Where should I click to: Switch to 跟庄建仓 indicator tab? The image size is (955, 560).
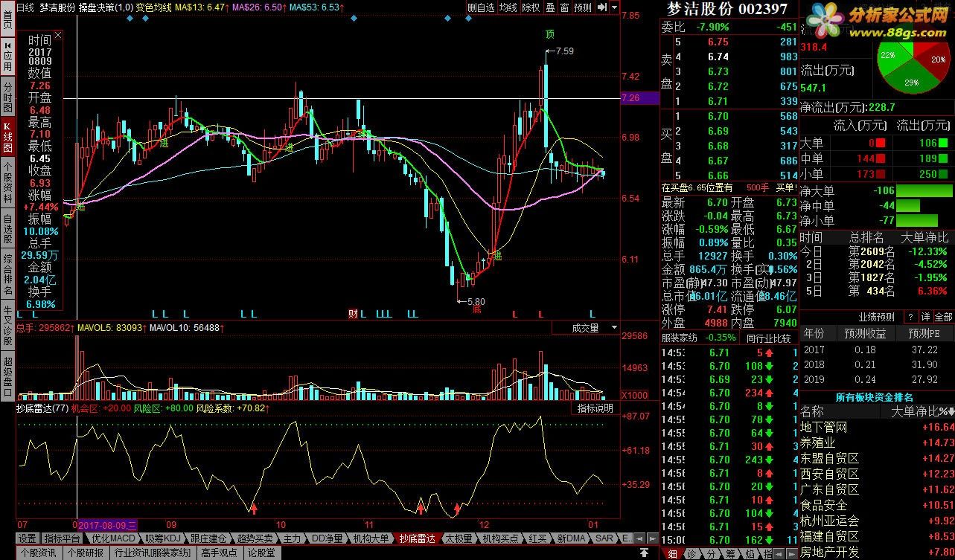click(208, 538)
